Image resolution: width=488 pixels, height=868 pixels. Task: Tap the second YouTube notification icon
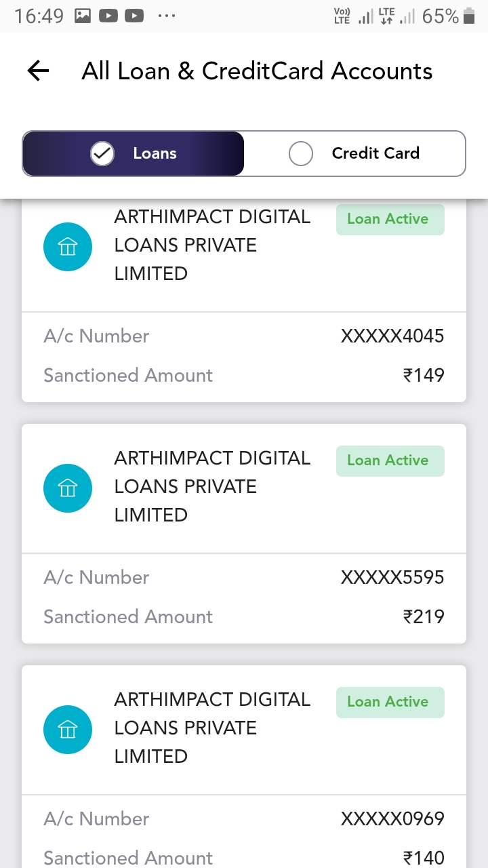[x=134, y=16]
